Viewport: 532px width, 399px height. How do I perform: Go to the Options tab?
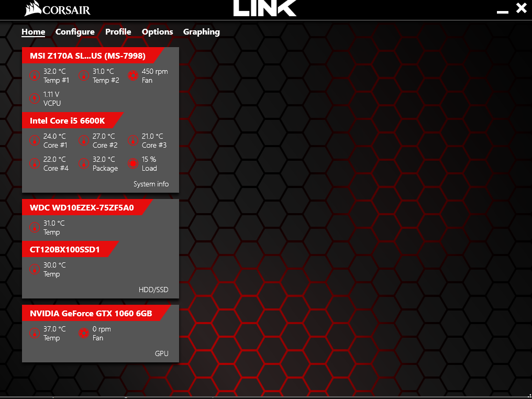point(158,32)
